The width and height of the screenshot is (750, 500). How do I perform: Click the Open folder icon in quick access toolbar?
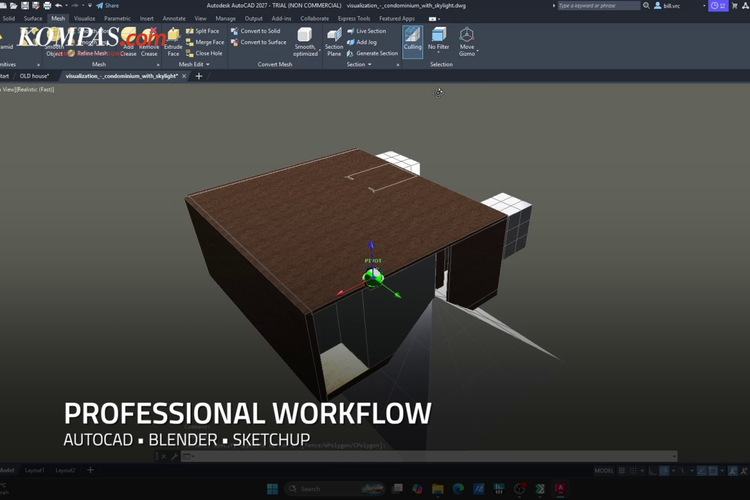pyautogui.click(x=13, y=6)
